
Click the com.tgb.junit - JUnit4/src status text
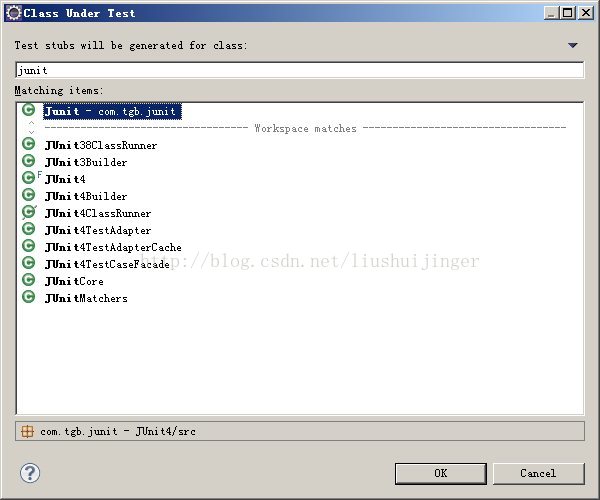(x=118, y=432)
